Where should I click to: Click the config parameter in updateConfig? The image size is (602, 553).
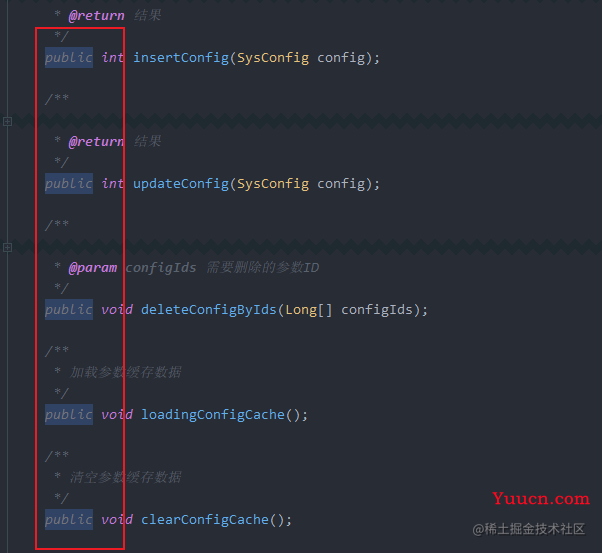pos(341,184)
